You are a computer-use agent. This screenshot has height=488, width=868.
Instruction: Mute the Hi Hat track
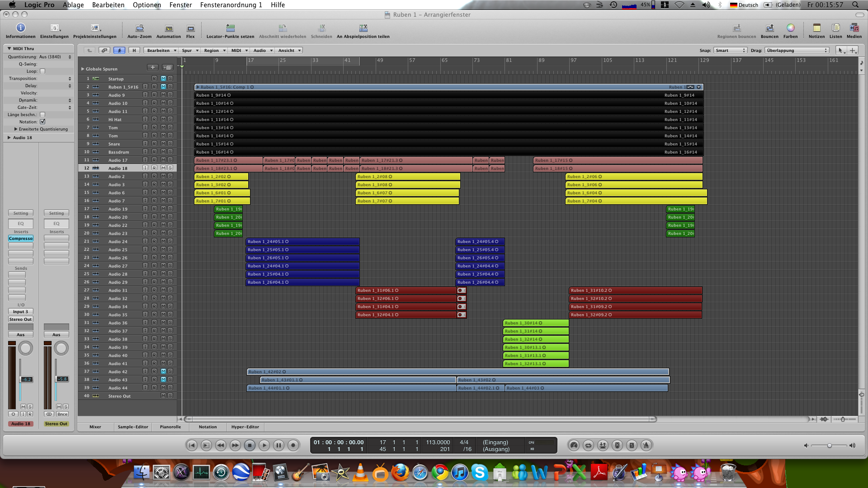tap(163, 119)
